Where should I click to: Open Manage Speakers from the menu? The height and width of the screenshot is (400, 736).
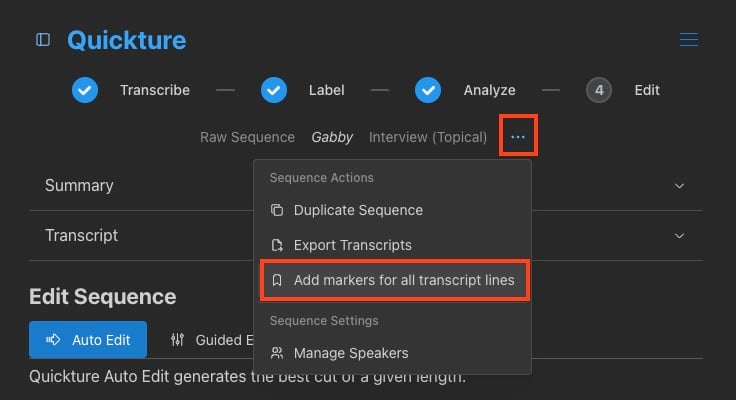[x=350, y=353]
